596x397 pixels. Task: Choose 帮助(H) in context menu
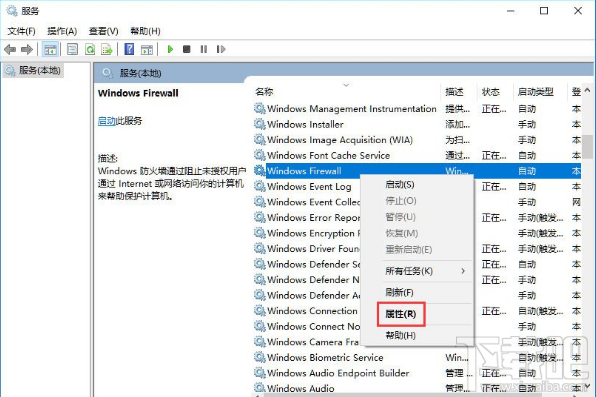pyautogui.click(x=401, y=335)
